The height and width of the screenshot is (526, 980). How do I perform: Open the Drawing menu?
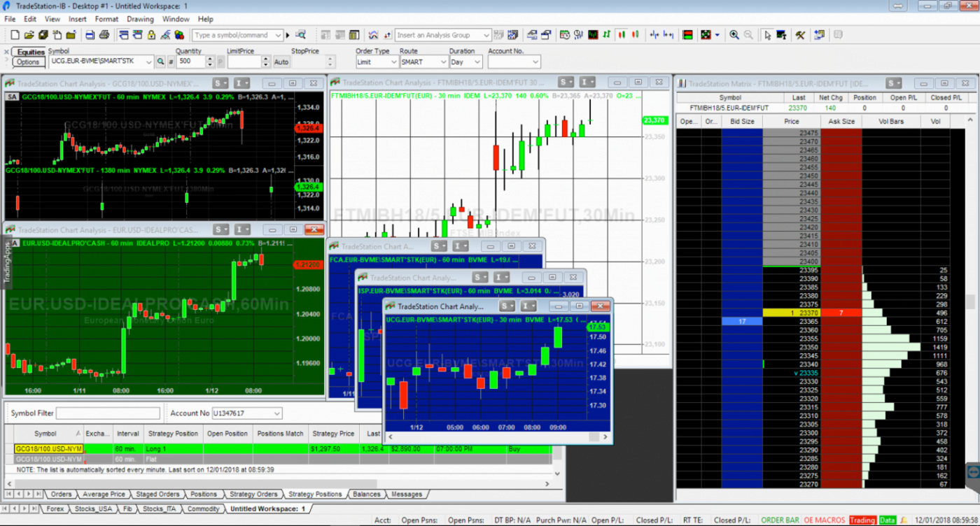point(140,19)
